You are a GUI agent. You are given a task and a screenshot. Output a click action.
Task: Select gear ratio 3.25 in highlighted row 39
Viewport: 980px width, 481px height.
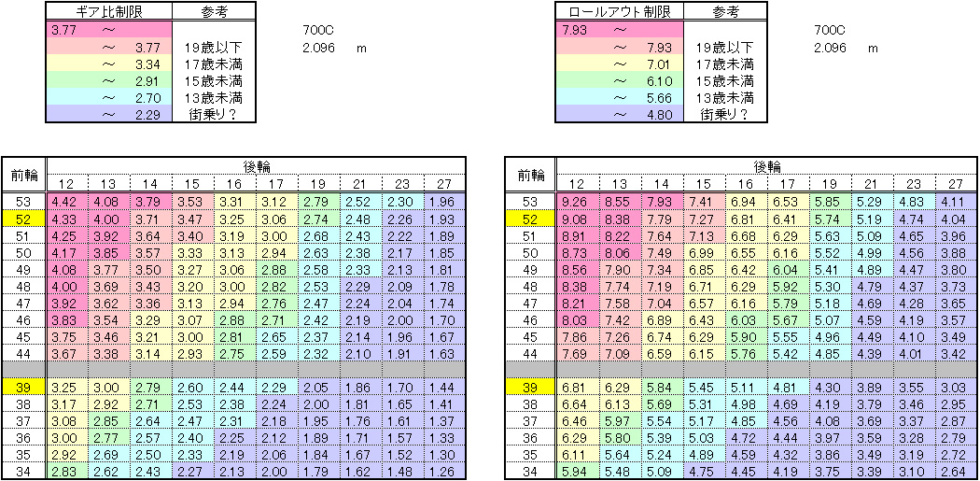(x=67, y=388)
